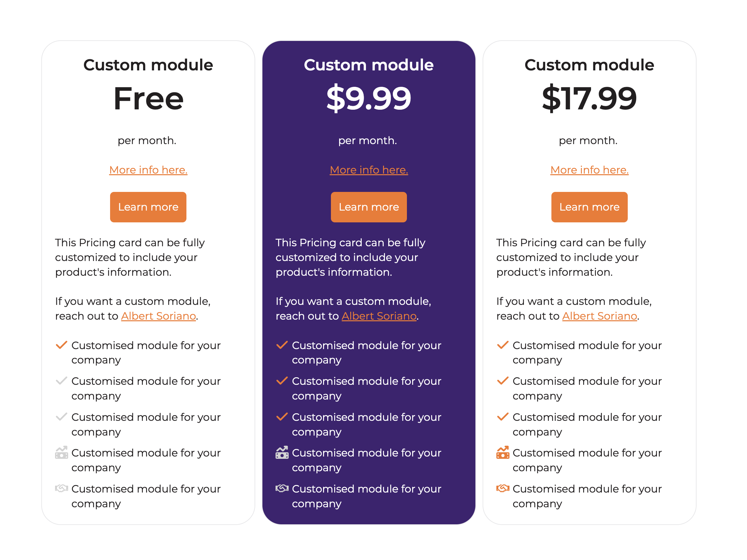This screenshot has height=560, width=747.
Task: Click the orange first checkmark in Free card
Action: point(62,345)
